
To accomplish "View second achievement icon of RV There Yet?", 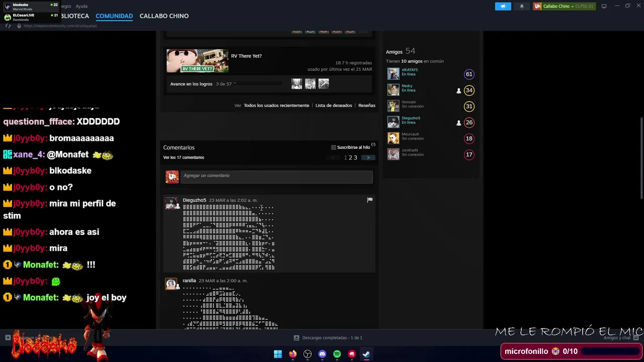I will pyautogui.click(x=310, y=84).
